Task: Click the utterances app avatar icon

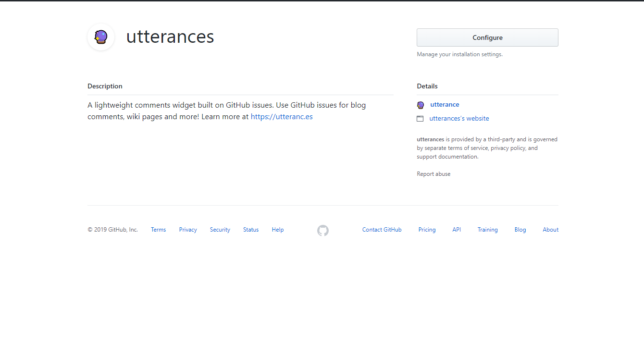Action: (x=100, y=37)
